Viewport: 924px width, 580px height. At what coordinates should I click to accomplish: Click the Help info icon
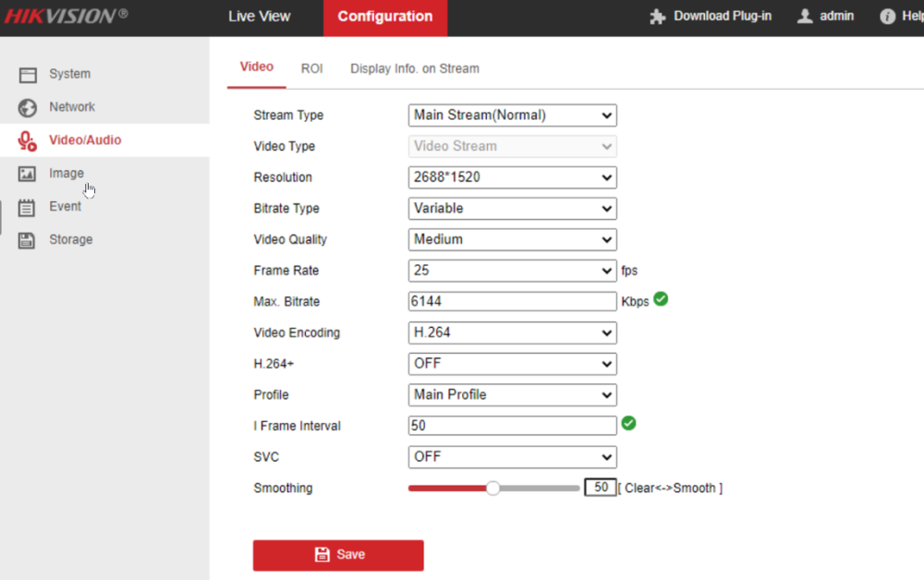[887, 17]
